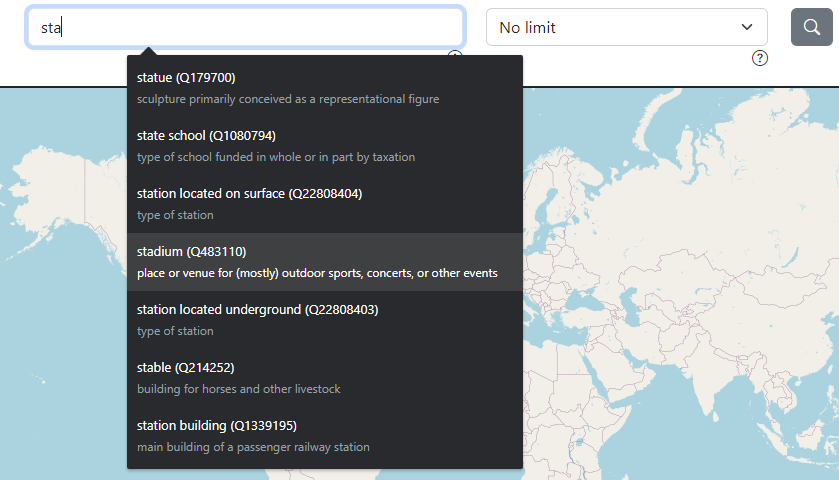Click into the search field containing 'sta'
This screenshot has height=480, width=839.
click(245, 28)
